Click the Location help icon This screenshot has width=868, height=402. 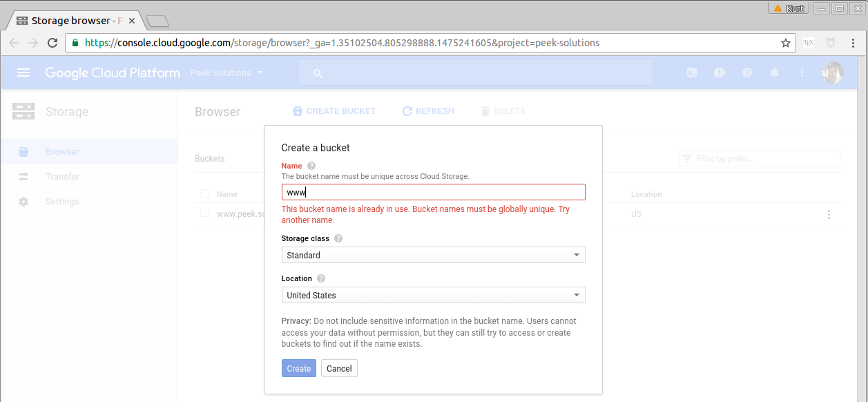[321, 278]
